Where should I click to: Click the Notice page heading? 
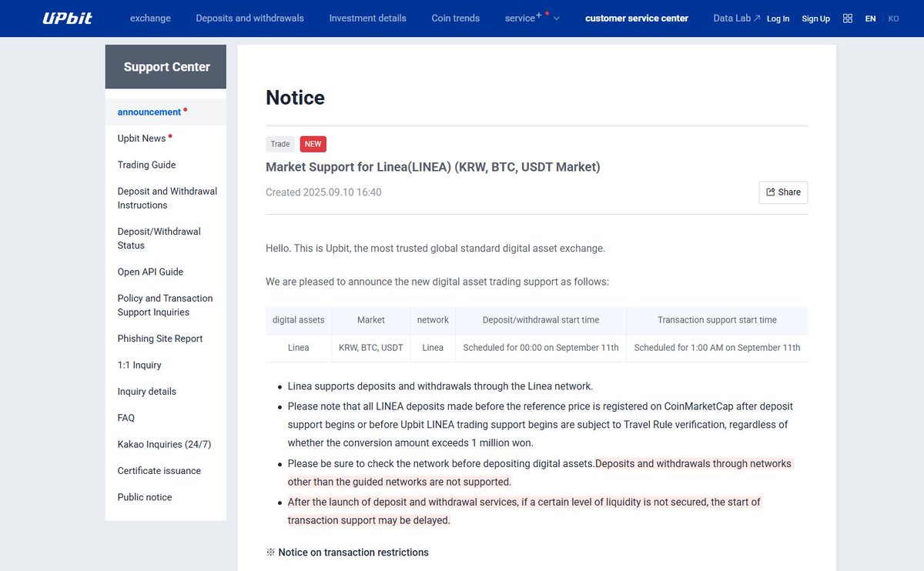[x=295, y=98]
